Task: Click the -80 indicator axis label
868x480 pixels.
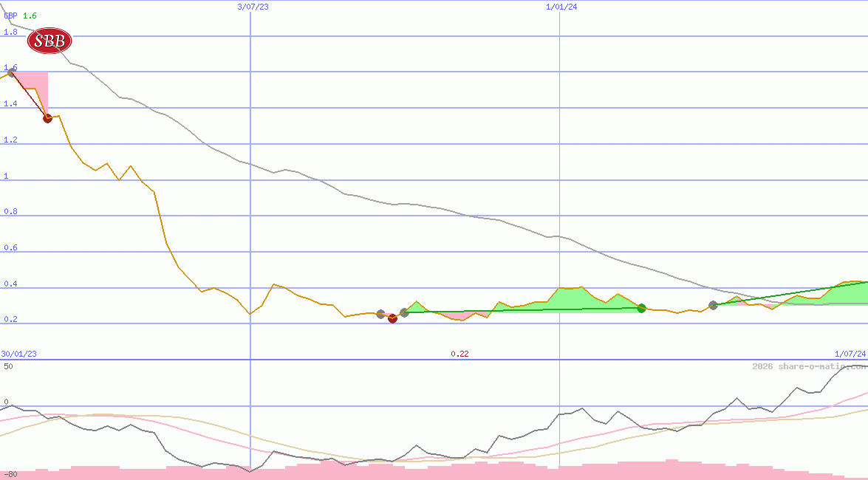Action: (10, 474)
